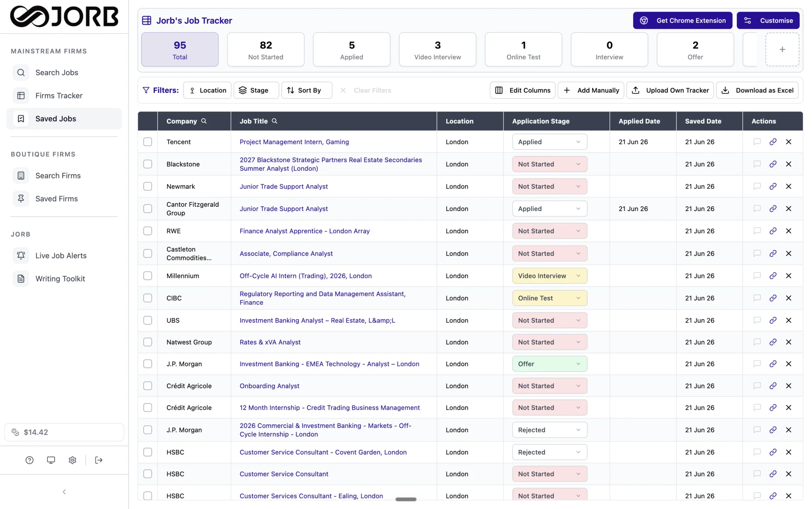Viewport: 812px width, 509px height.
Task: Click the plus tile to add stage
Action: click(782, 49)
